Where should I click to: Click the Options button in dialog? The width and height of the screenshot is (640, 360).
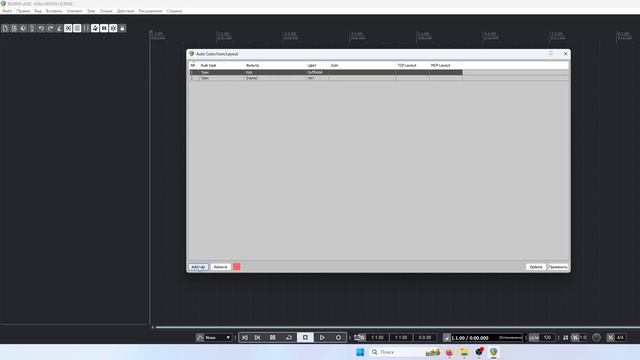coord(536,267)
